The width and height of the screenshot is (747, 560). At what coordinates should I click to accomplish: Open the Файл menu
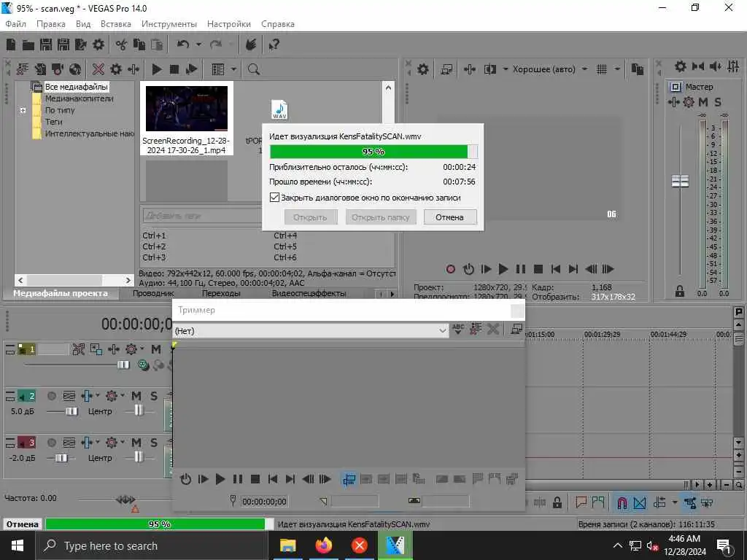(16, 24)
